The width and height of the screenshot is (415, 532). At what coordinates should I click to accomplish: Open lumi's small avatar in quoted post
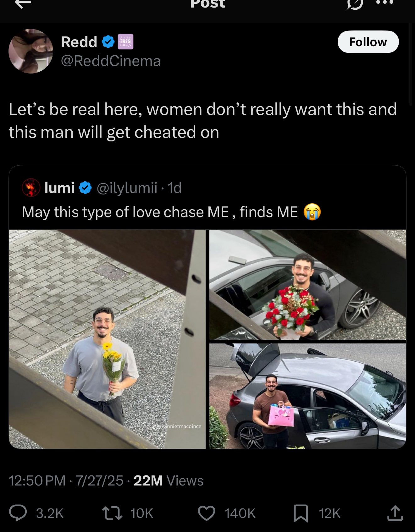(x=31, y=188)
